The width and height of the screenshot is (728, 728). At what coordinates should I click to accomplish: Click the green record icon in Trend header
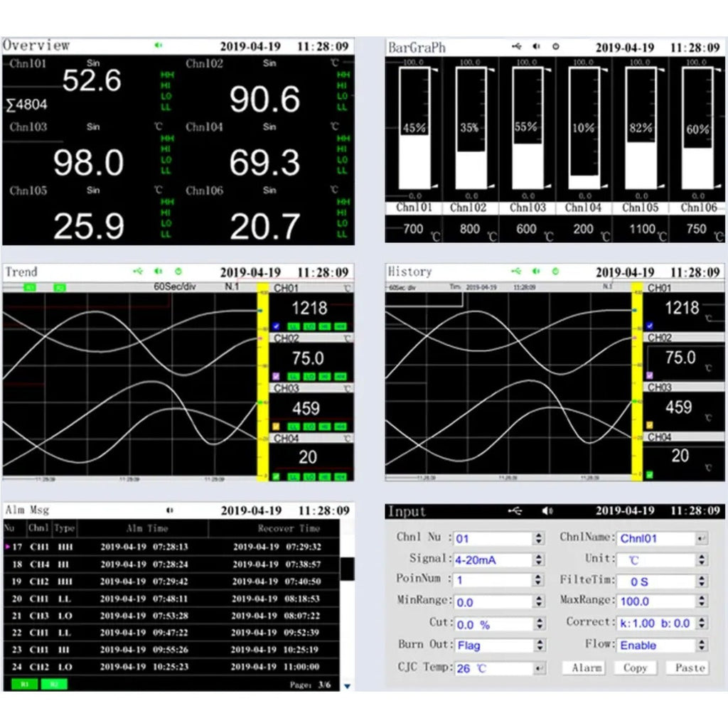[x=178, y=271]
